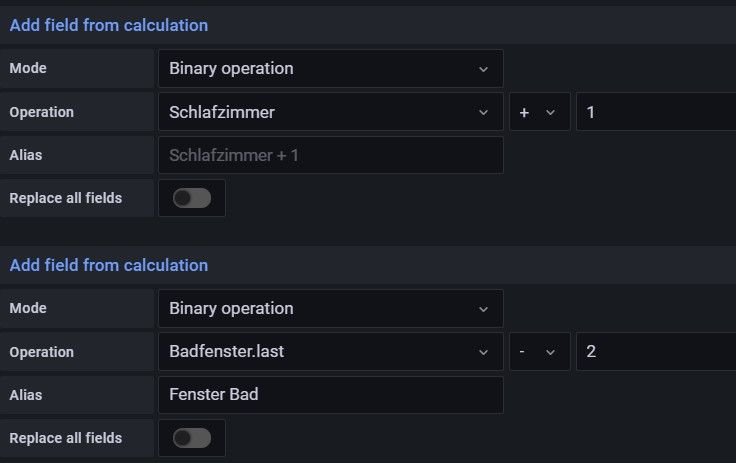Click the Alias label beside Fenster Bad
736x463 pixels.
click(x=26, y=394)
